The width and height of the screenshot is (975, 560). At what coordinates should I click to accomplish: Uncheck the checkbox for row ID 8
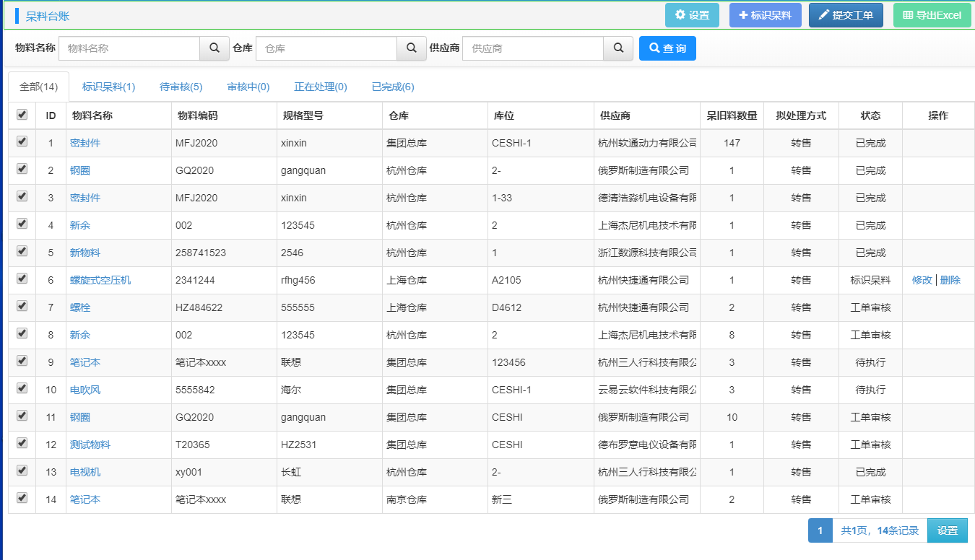coord(22,333)
